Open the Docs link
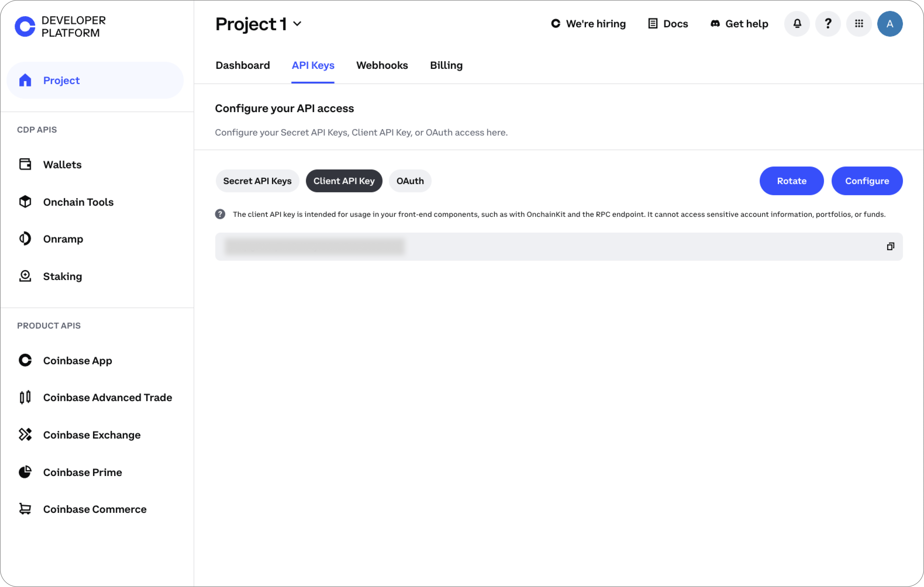Image resolution: width=924 pixels, height=587 pixels. tap(668, 24)
